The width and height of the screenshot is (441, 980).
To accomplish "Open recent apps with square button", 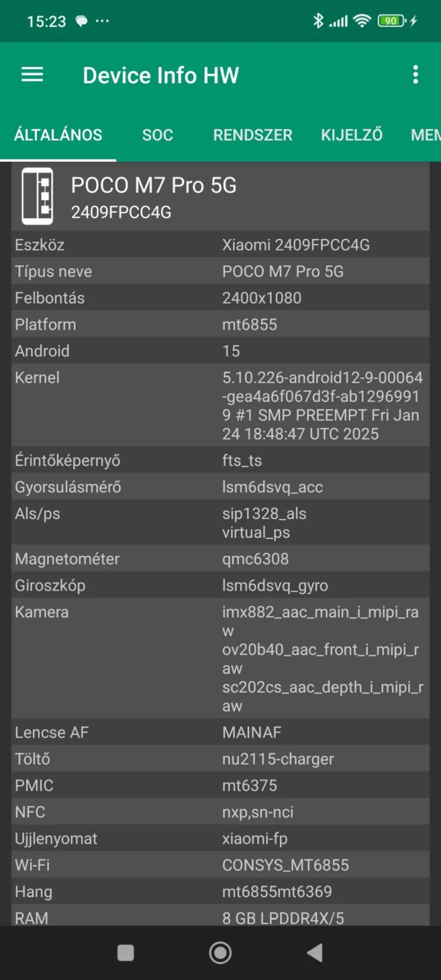I will [125, 953].
